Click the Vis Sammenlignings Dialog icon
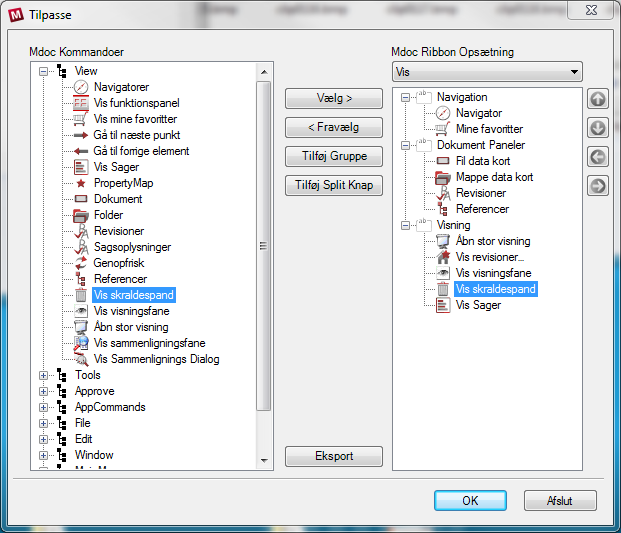 pos(81,359)
